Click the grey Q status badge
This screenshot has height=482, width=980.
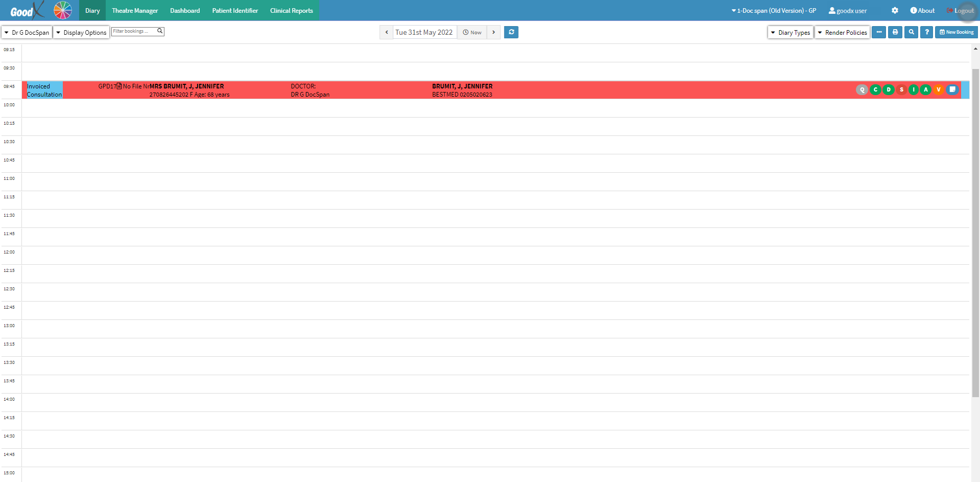862,90
